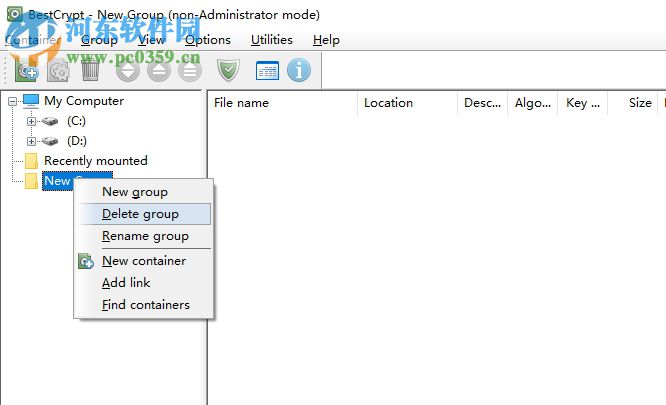Image resolution: width=666 pixels, height=405 pixels.
Task: Click the New container icon in context menu
Action: point(86,261)
